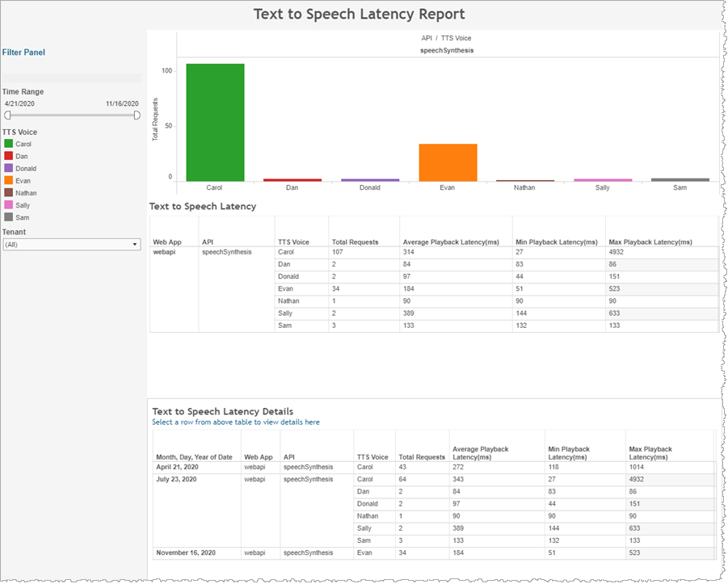Click the right Time Range slider handle
The width and height of the screenshot is (728, 584).
click(137, 116)
